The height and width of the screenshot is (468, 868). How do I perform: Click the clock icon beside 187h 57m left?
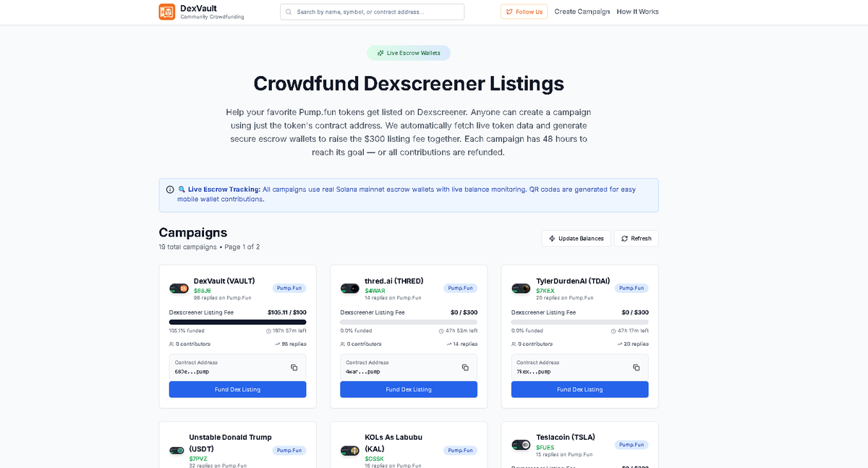[268, 331]
